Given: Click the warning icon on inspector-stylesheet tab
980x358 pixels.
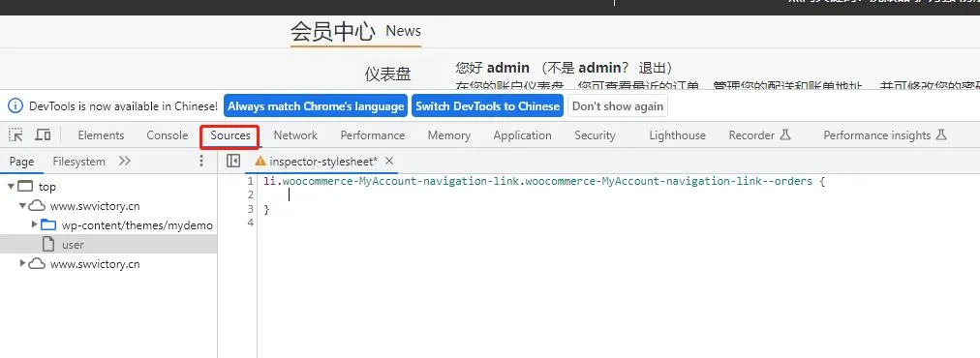Looking at the screenshot, I should [x=260, y=162].
